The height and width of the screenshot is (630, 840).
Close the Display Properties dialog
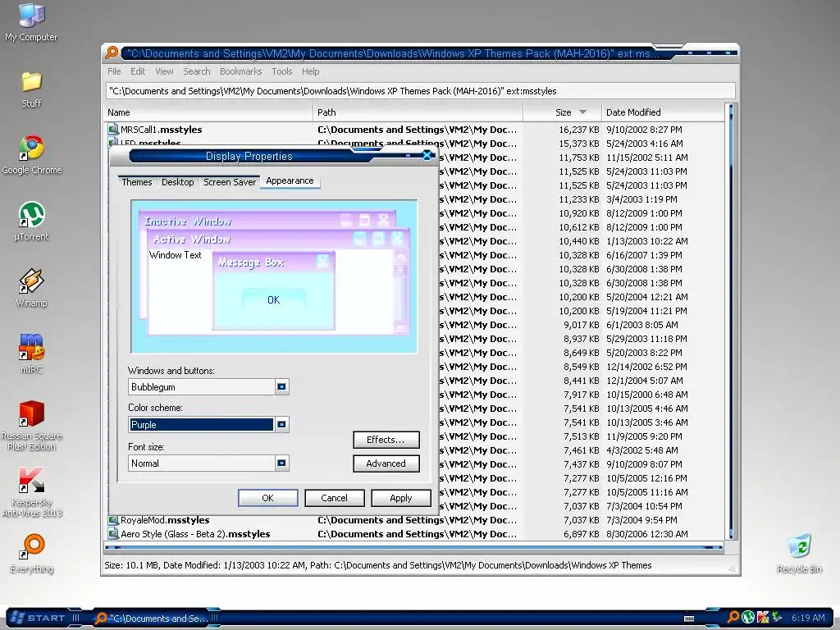pyautogui.click(x=427, y=155)
